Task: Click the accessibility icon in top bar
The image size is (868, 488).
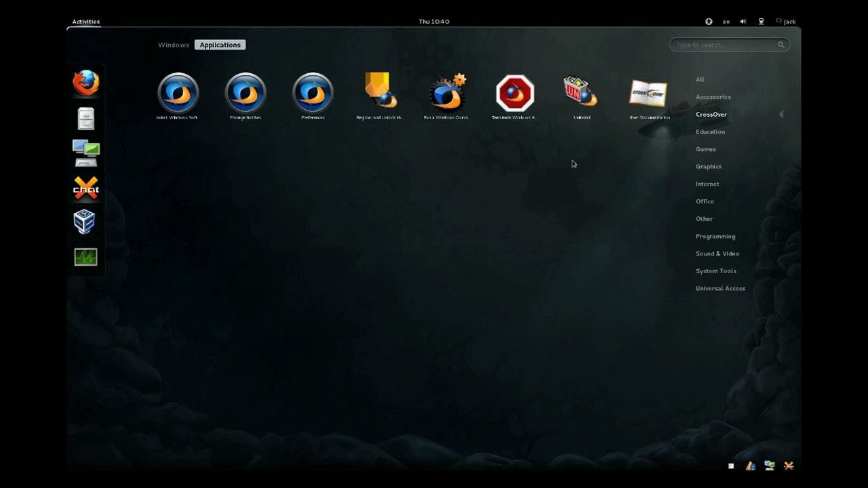Action: 709,22
